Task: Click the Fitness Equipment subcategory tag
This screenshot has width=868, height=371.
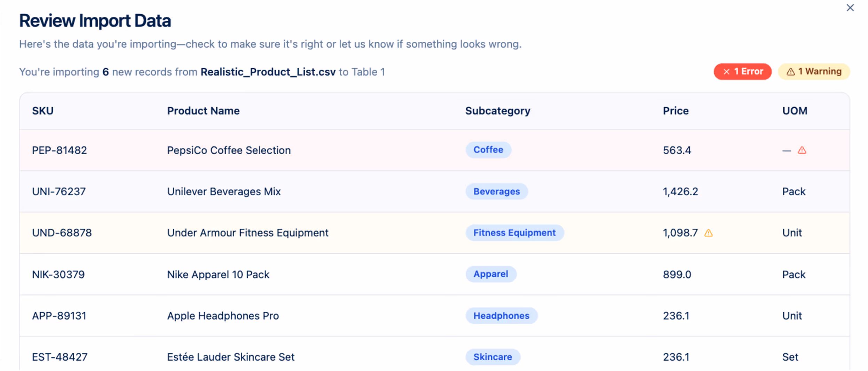Action: tap(514, 232)
